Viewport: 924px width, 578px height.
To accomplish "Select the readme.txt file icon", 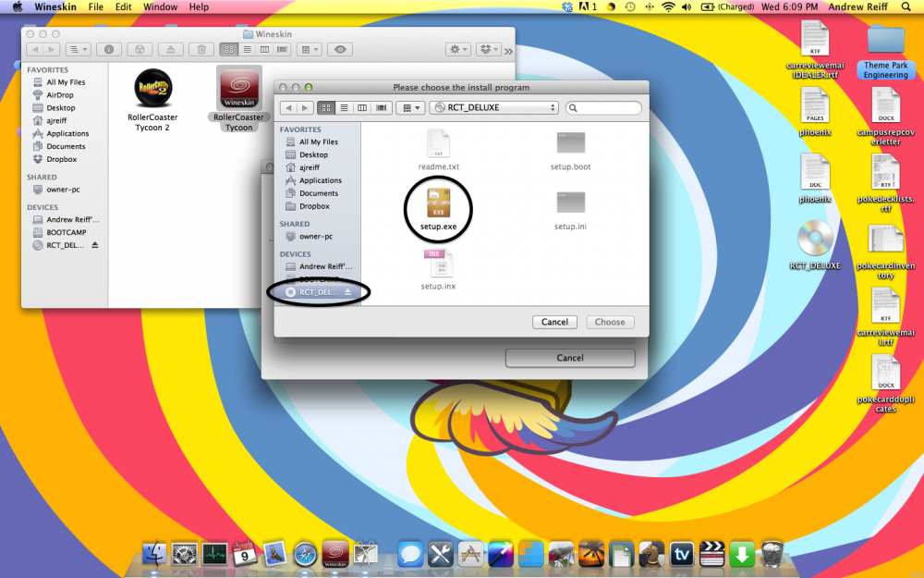I will pos(437,143).
